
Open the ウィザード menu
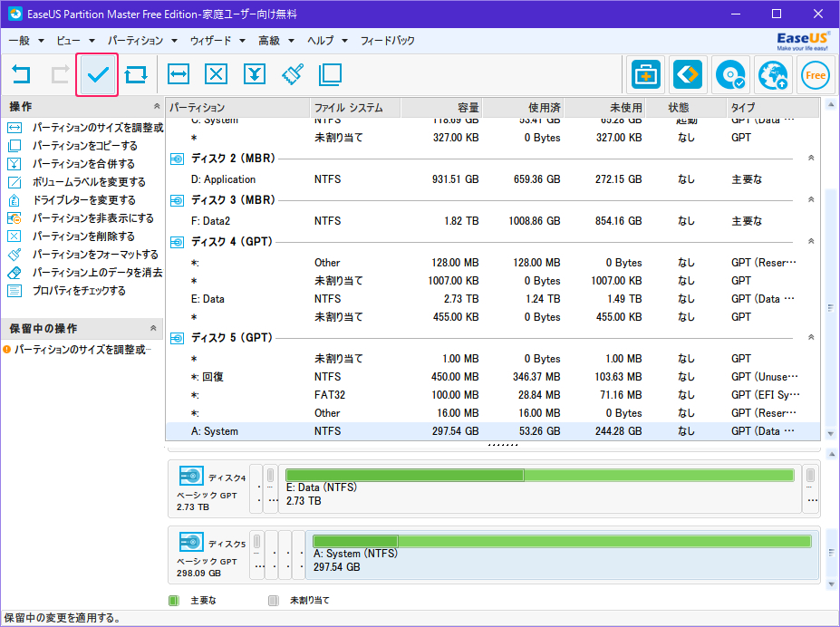click(217, 41)
